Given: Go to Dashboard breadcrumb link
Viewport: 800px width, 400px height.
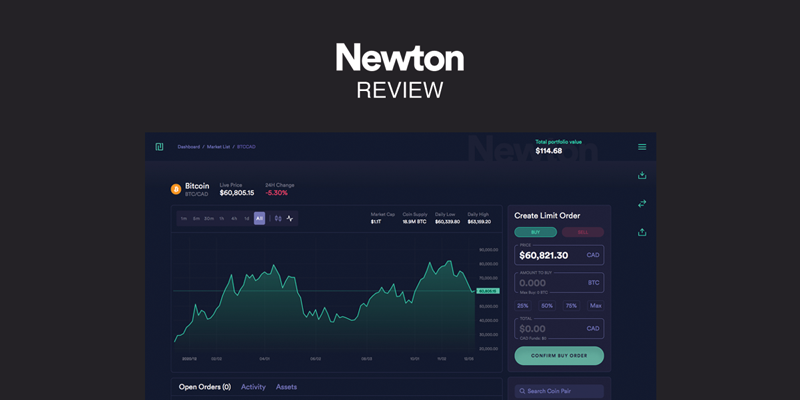Looking at the screenshot, I should pos(189,147).
